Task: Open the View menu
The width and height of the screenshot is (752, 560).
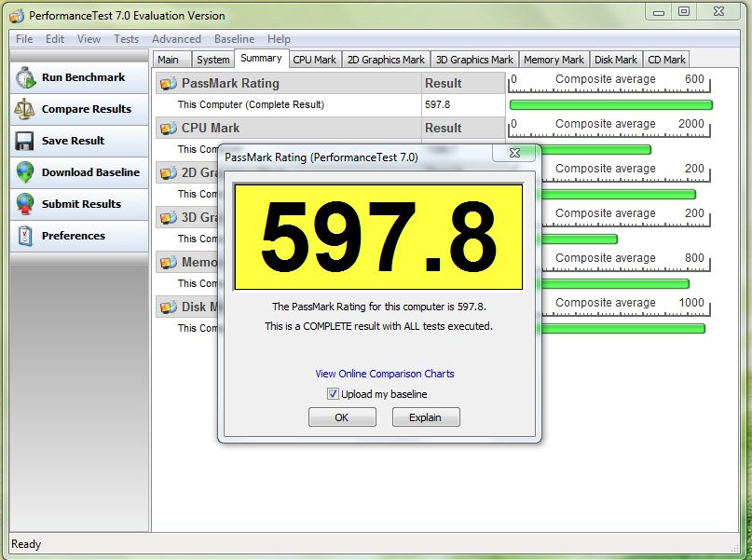Action: click(x=89, y=39)
